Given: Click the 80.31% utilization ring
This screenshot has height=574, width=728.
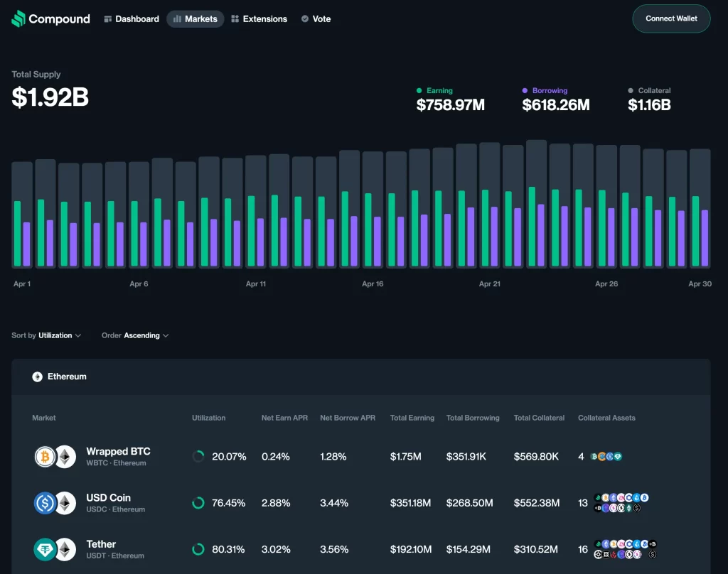Looking at the screenshot, I should [198, 549].
